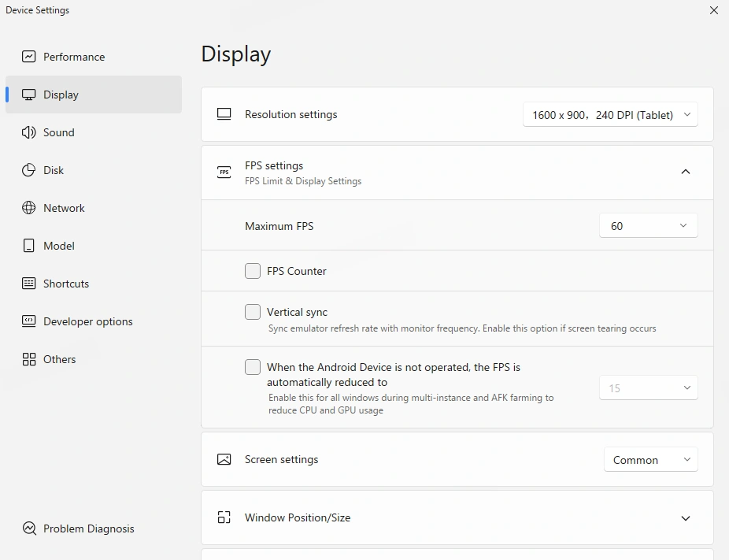Open the Resolution settings dropdown
This screenshot has height=560, width=729.
coord(610,114)
